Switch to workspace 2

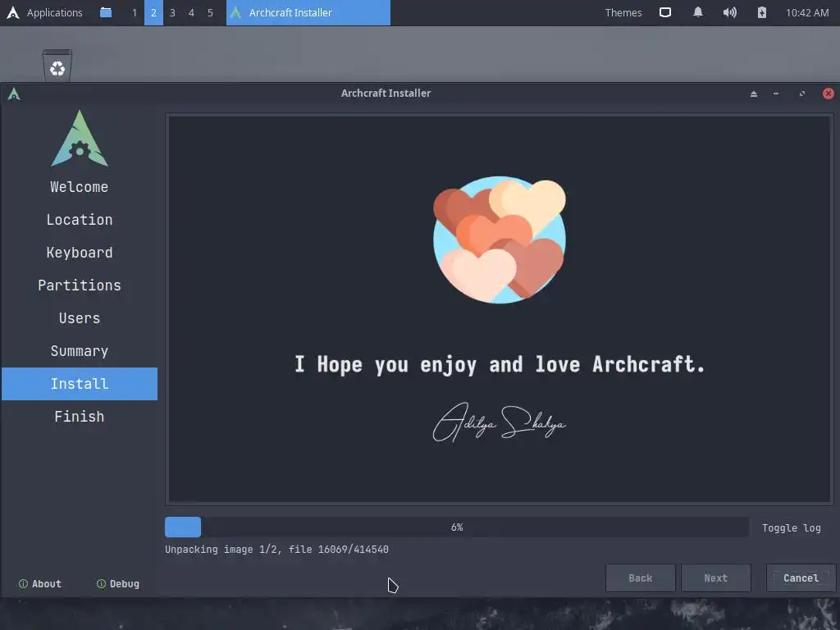tap(153, 13)
